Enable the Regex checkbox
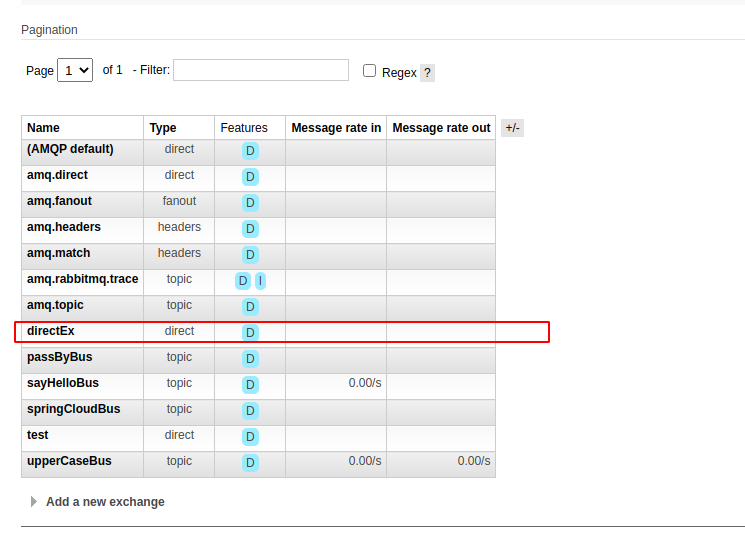This screenshot has height=533, width=745. click(x=369, y=71)
